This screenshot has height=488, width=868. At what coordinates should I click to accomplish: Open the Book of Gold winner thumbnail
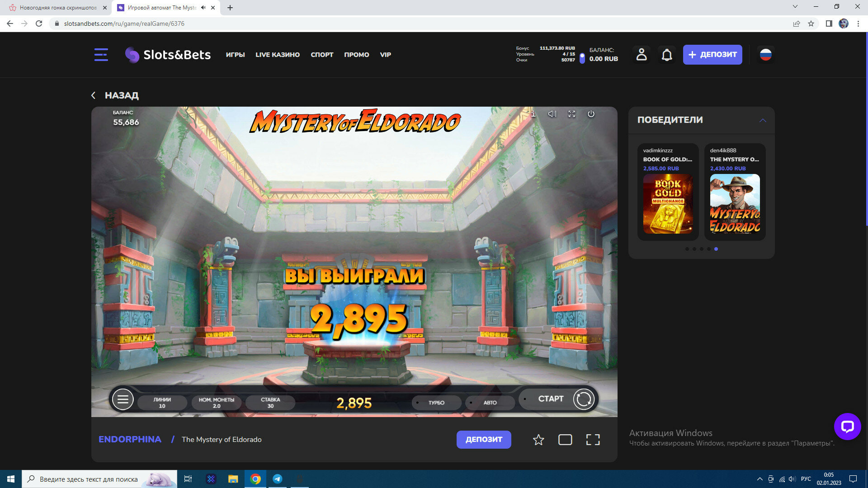668,204
